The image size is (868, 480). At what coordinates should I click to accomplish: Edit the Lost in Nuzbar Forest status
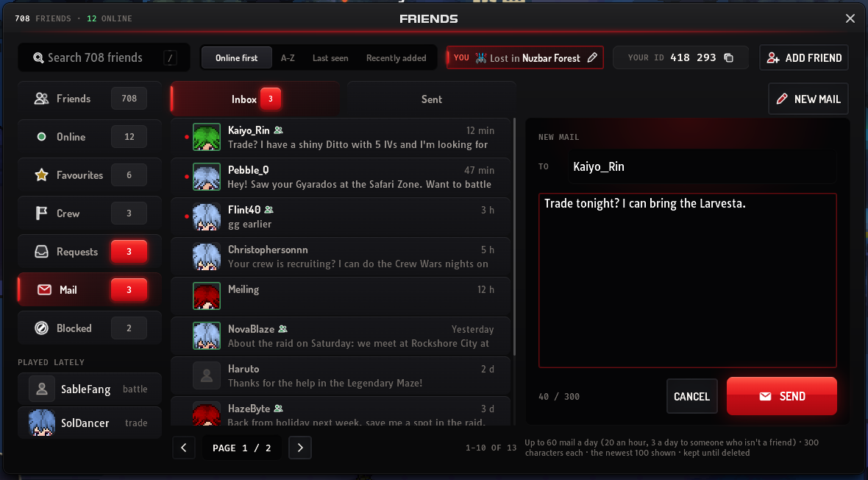592,57
